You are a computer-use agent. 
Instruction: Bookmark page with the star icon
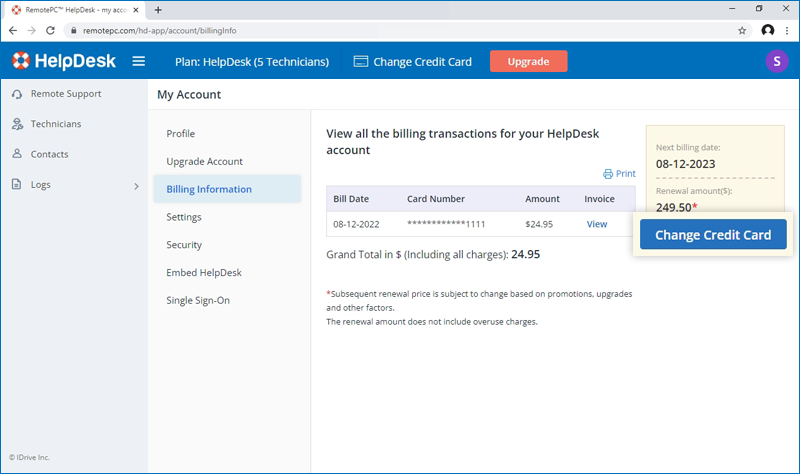coord(742,31)
